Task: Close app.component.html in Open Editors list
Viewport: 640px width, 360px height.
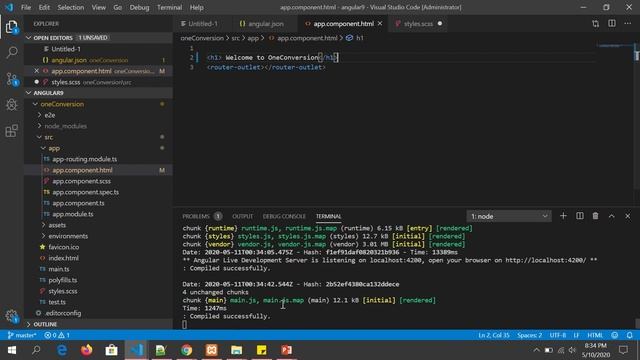Action: tap(36, 71)
